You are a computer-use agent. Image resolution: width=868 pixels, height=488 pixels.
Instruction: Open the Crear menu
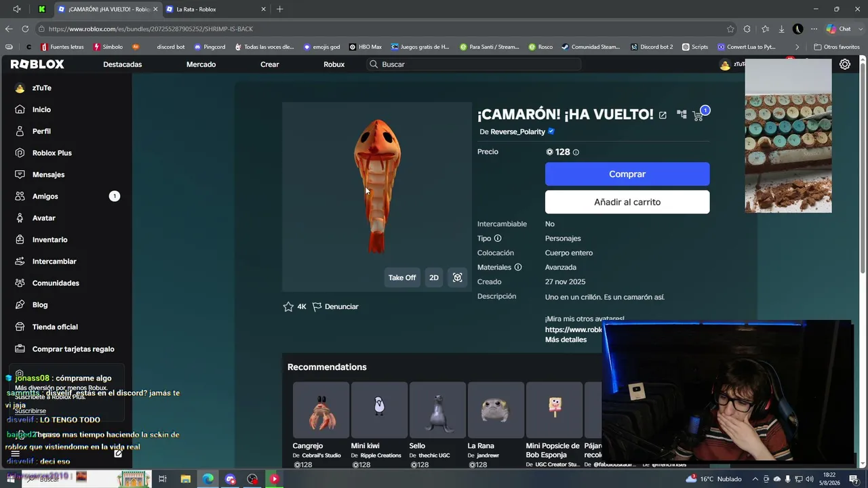[270, 64]
